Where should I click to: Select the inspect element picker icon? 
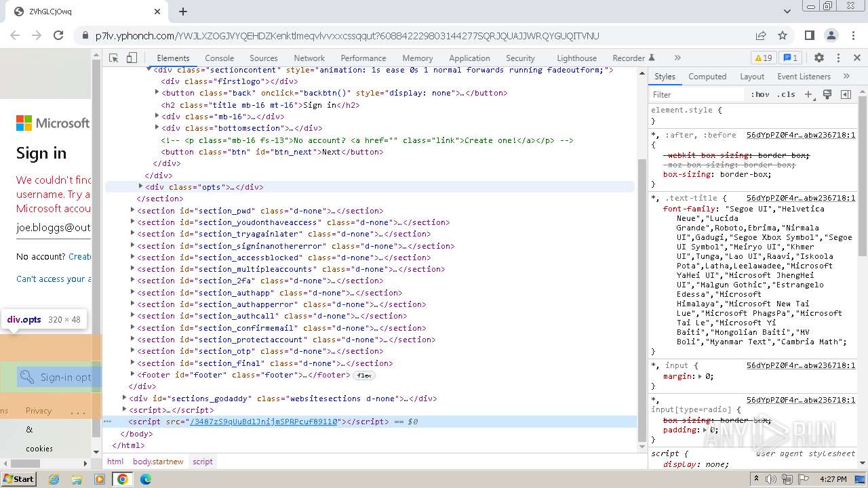(114, 58)
